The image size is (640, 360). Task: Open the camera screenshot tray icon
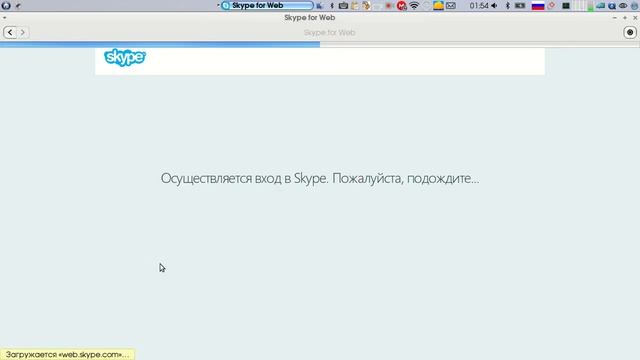343,5
